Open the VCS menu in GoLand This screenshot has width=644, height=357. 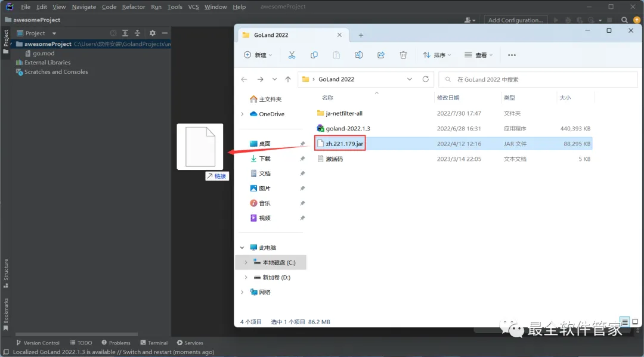(193, 7)
